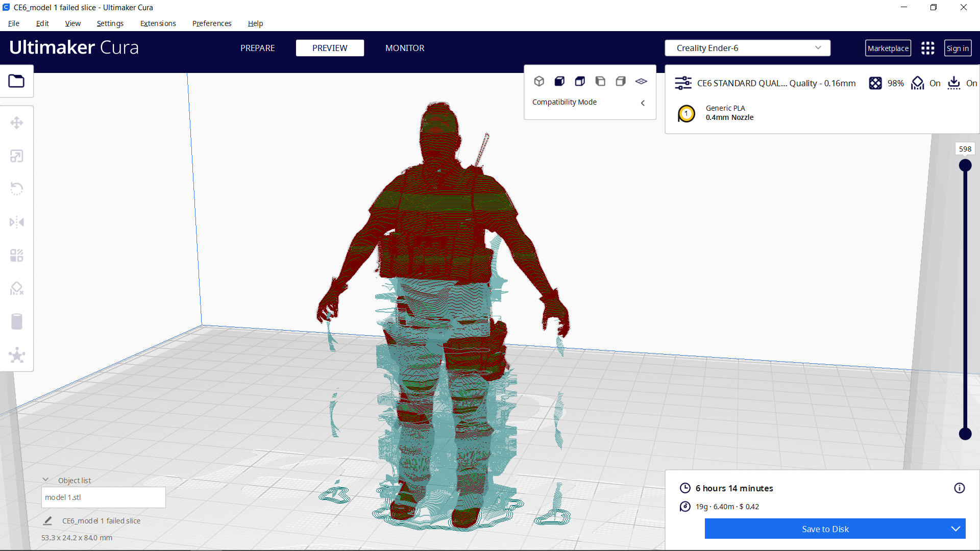The width and height of the screenshot is (980, 551).
Task: Select the Scale tool
Action: (17, 156)
